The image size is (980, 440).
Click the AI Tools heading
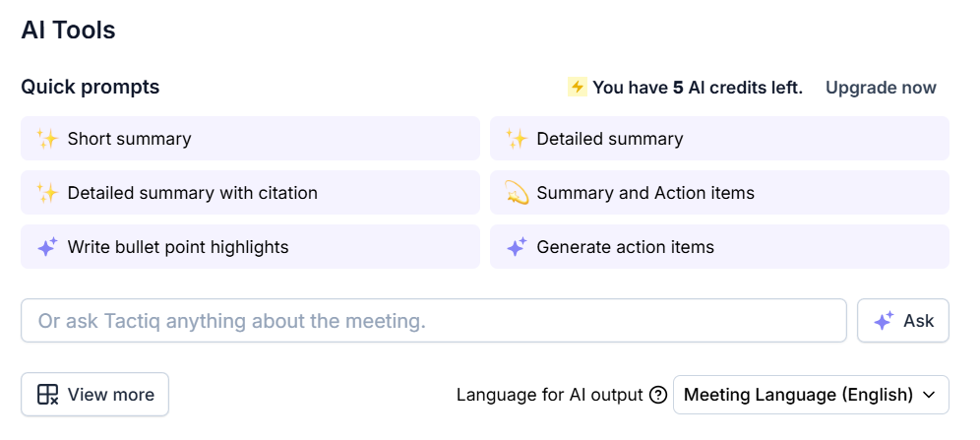click(69, 31)
